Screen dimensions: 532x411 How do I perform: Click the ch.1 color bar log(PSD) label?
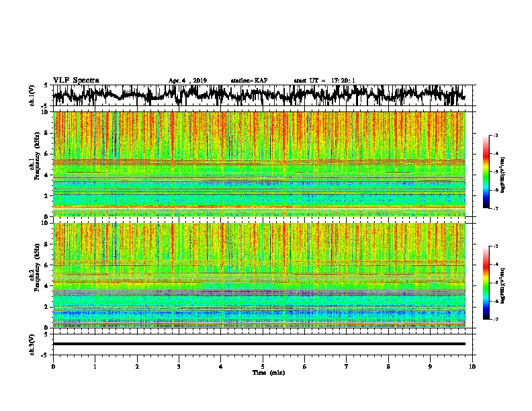[x=503, y=175]
